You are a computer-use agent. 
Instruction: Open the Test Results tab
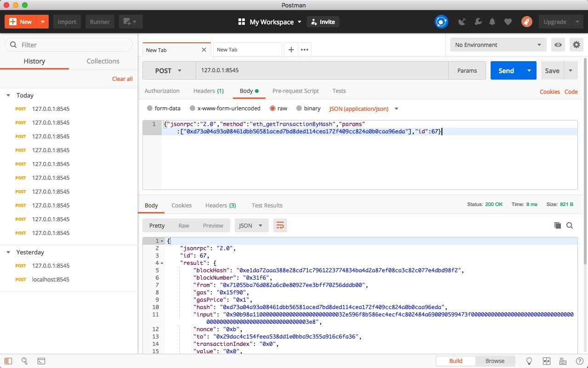click(267, 206)
